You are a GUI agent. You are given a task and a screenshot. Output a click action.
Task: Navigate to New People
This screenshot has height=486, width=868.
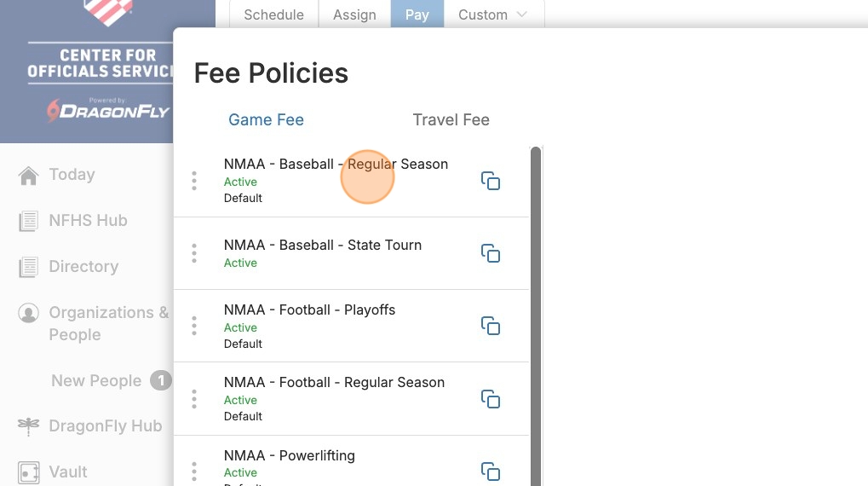click(96, 381)
